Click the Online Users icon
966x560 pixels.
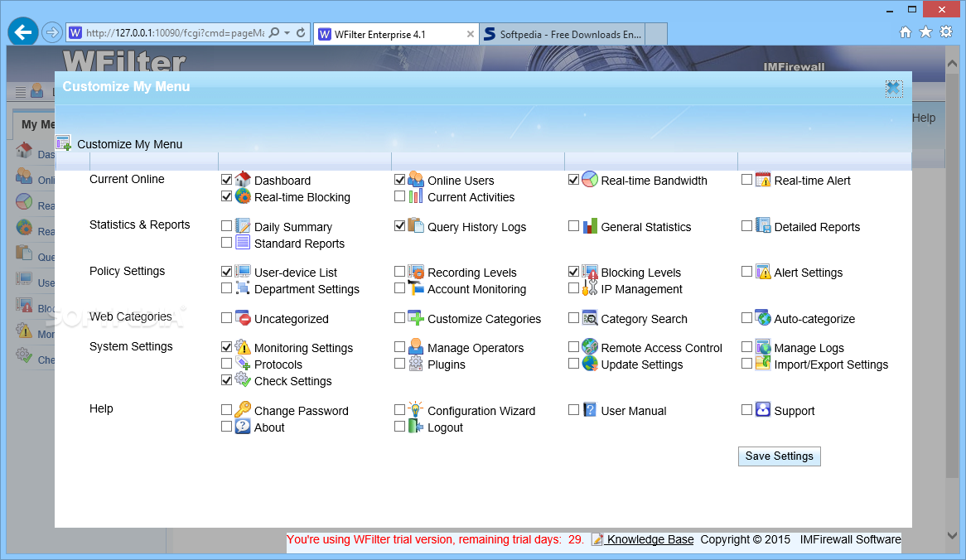point(416,179)
